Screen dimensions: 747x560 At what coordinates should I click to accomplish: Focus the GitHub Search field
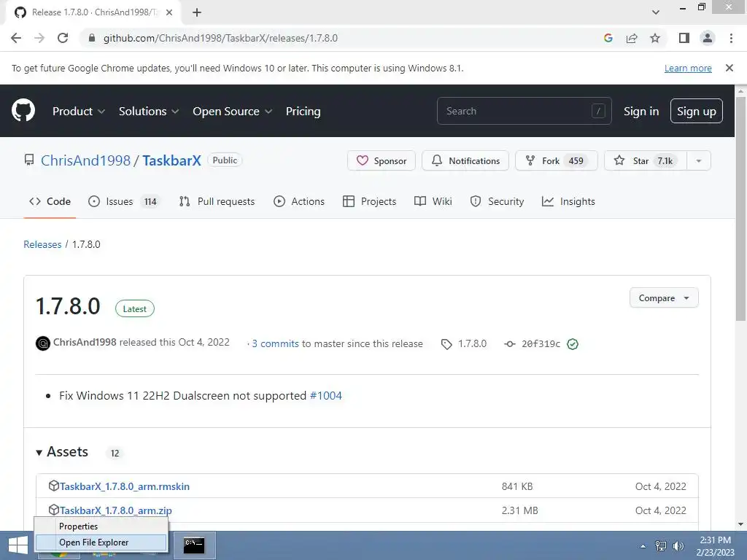tap(524, 111)
